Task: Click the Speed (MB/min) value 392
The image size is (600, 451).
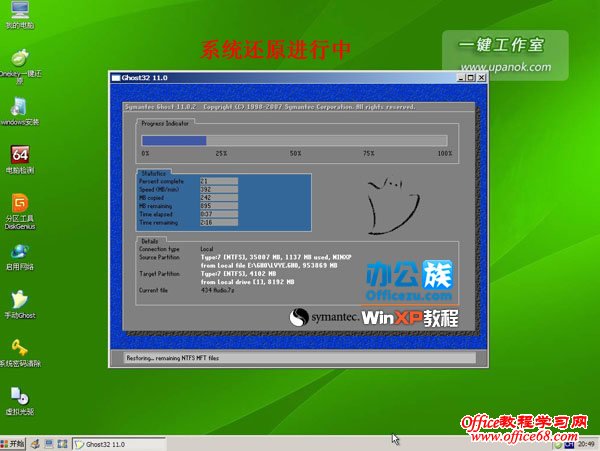Action: coord(218,190)
